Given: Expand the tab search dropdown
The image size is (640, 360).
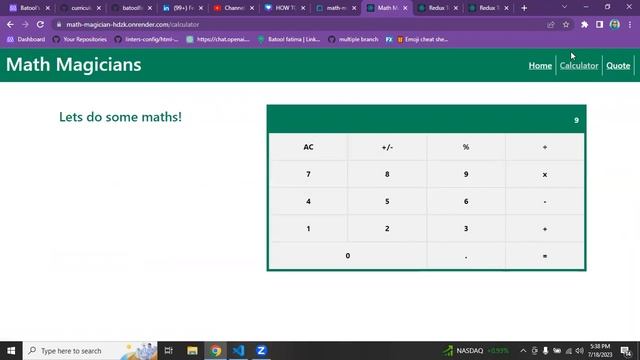Looking at the screenshot, I should (564, 7).
